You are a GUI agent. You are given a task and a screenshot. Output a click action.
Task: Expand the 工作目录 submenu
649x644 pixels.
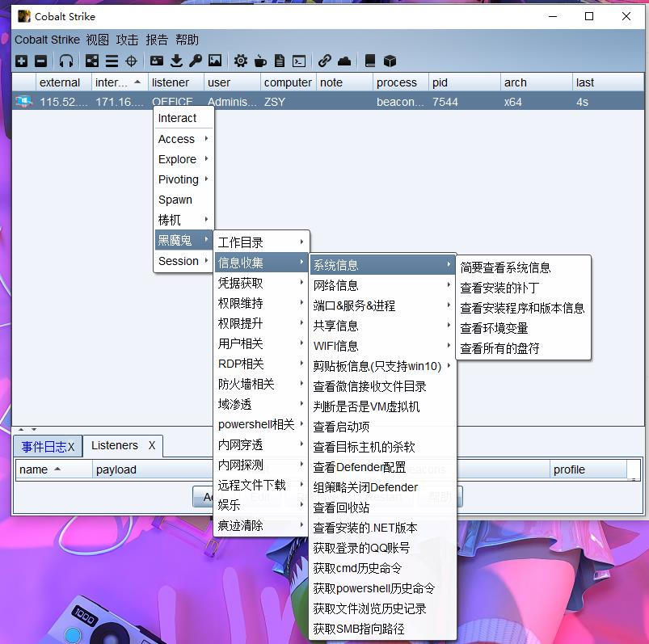(261, 242)
